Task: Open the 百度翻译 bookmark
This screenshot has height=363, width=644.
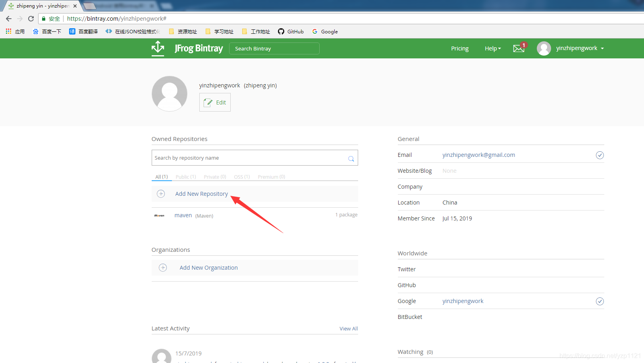Action: tap(83, 31)
